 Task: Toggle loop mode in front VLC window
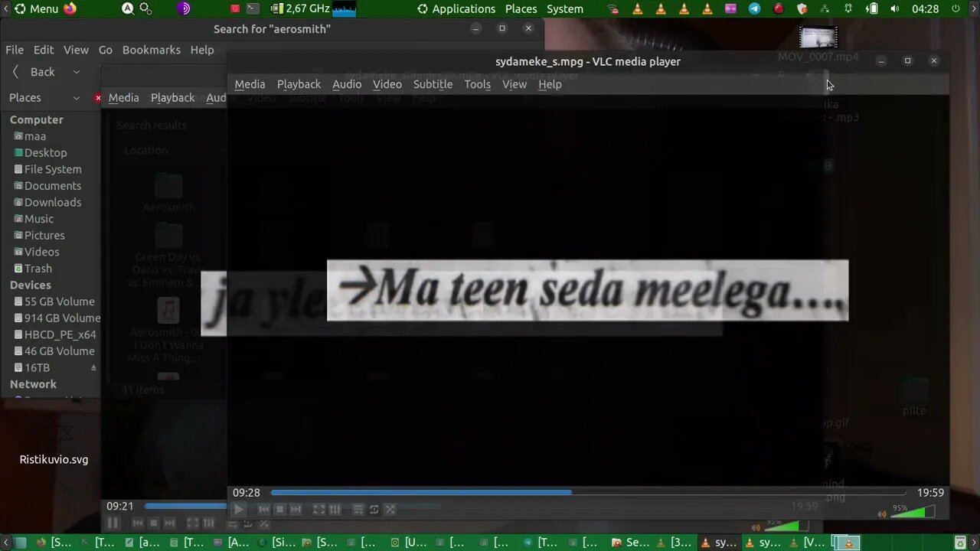pyautogui.click(x=374, y=510)
